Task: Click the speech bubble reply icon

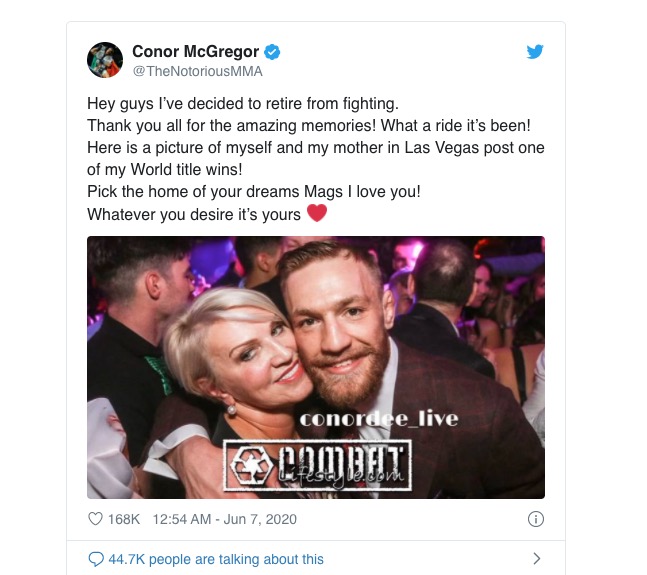Action: (x=96, y=559)
